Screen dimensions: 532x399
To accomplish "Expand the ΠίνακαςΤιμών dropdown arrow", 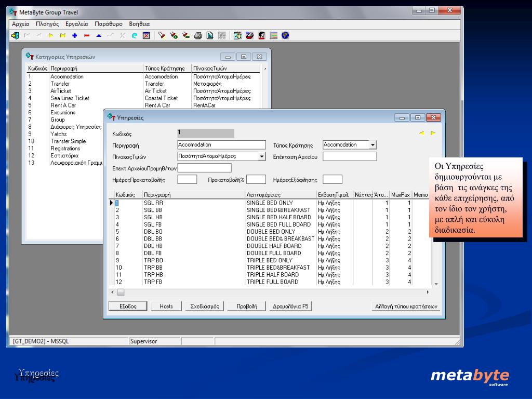I will pos(262,156).
